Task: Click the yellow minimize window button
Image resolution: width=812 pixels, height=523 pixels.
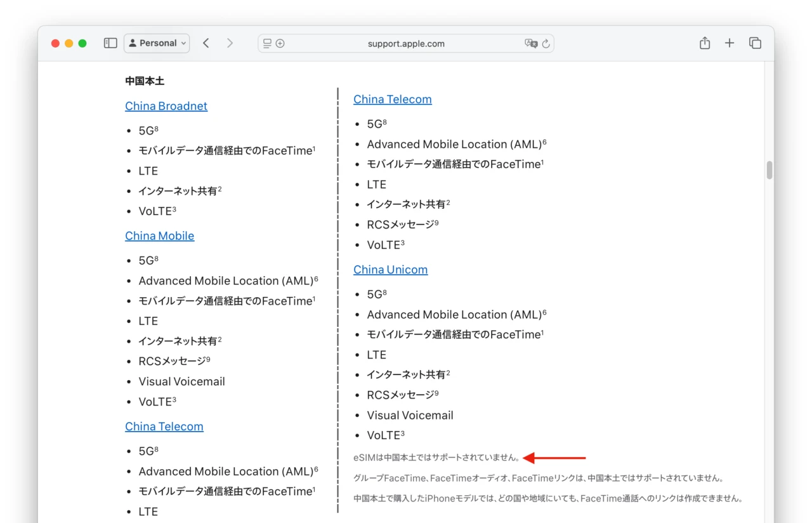Action: click(x=69, y=43)
